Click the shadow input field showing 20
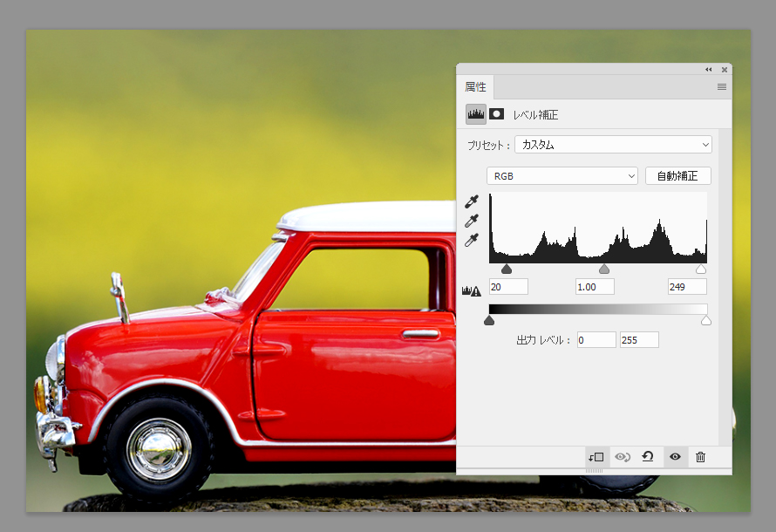The height and width of the screenshot is (532, 776). tap(508, 287)
